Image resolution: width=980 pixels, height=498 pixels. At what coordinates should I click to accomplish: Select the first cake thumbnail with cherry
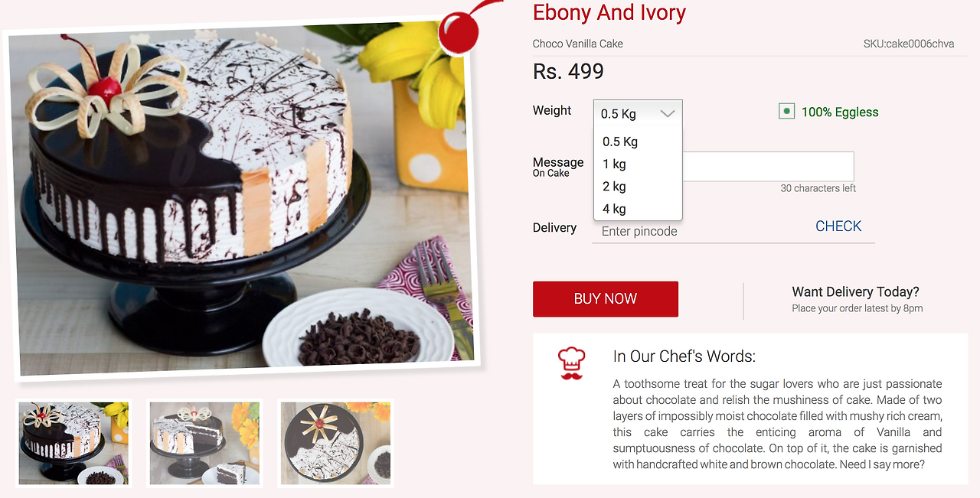pos(73,444)
